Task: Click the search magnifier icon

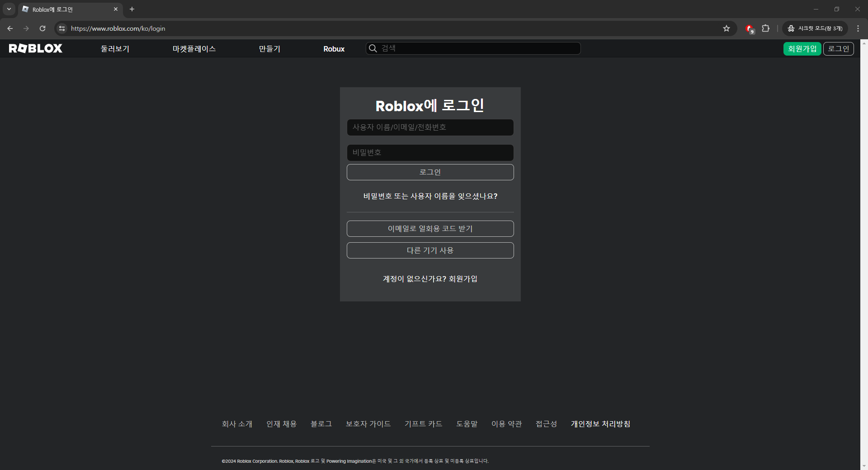Action: coord(373,48)
